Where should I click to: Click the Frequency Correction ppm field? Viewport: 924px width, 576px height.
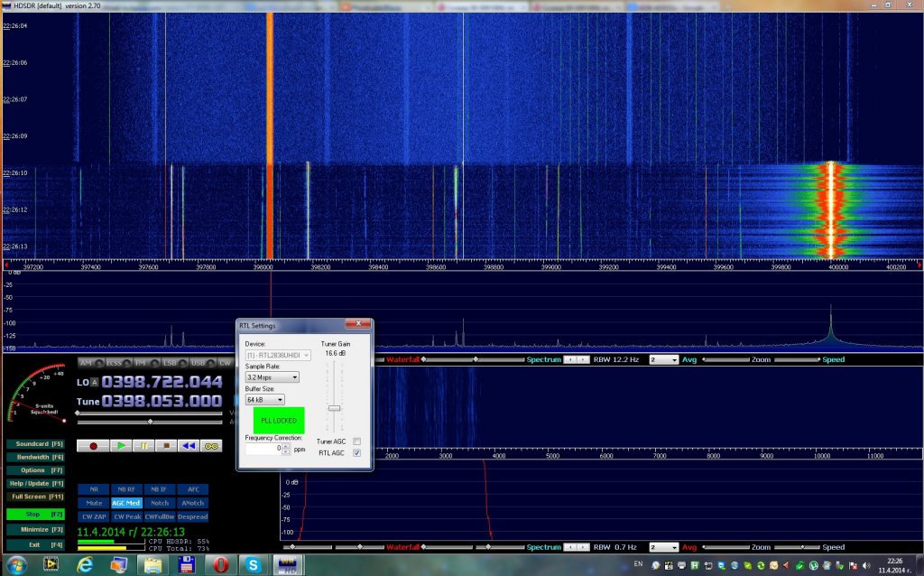(x=265, y=448)
